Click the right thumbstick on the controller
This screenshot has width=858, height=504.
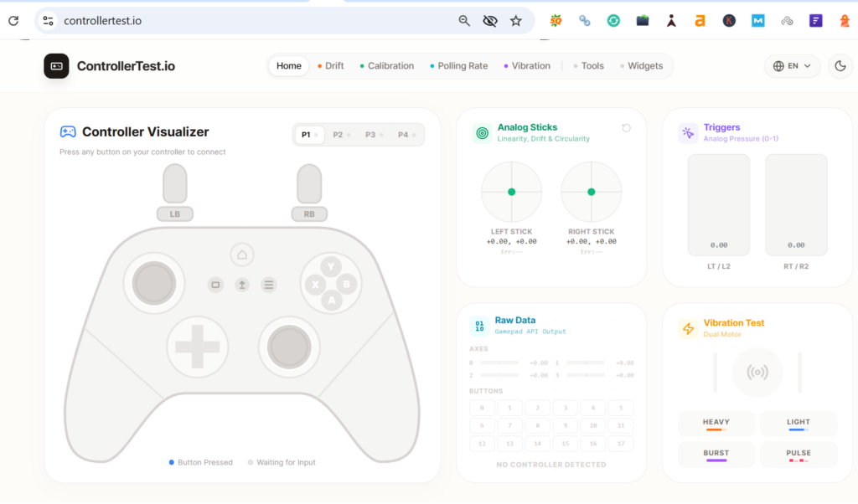[289, 347]
